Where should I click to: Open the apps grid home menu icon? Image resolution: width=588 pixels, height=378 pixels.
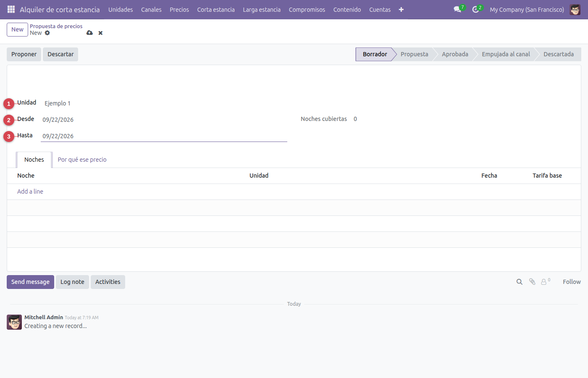click(11, 9)
